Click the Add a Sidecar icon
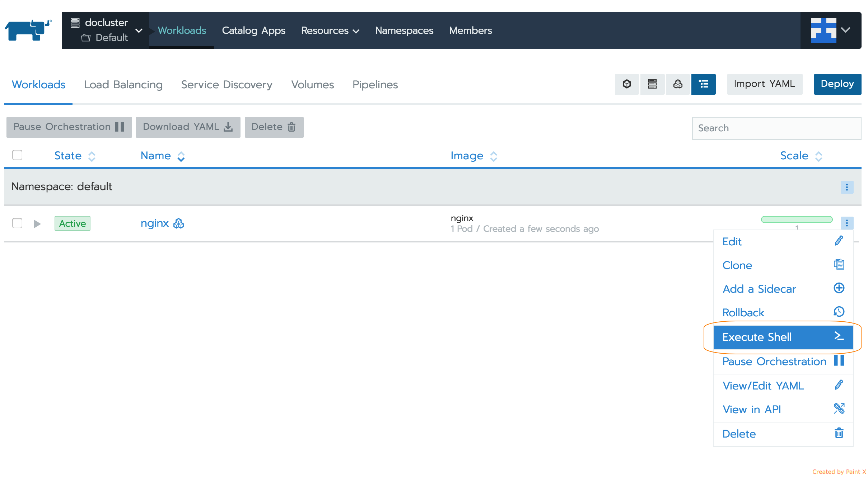868x477 pixels. point(840,288)
